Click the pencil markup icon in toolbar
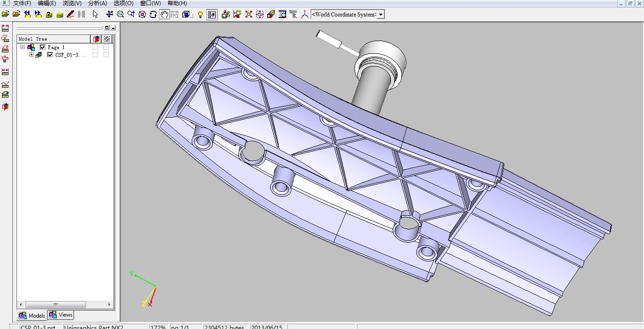 70,14
